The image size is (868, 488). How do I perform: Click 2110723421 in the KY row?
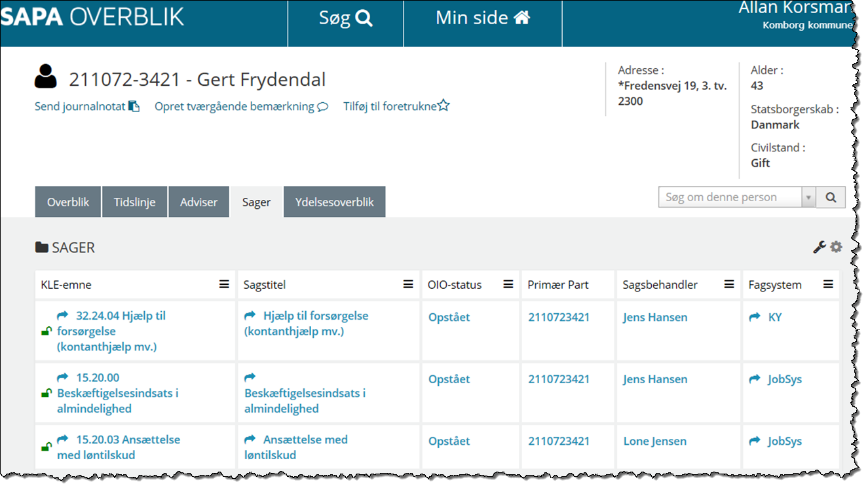[x=559, y=317]
